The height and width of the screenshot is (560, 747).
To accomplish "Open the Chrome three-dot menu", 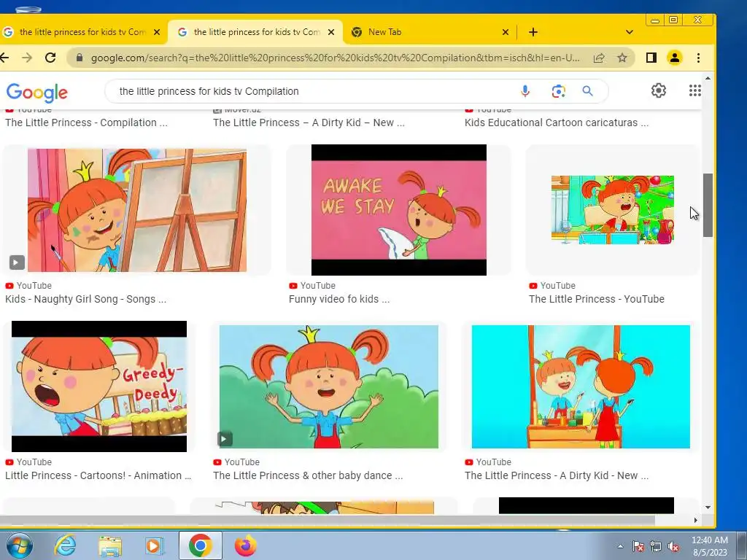I will coord(698,58).
